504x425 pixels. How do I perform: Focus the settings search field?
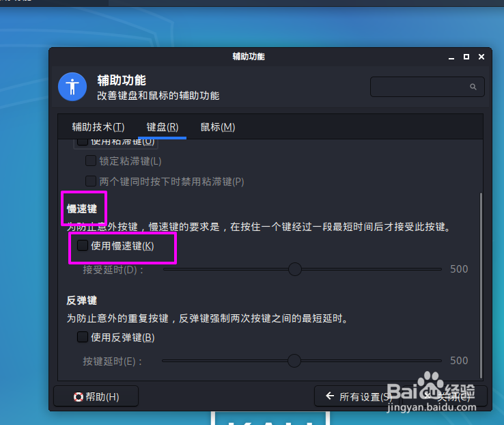click(x=428, y=87)
